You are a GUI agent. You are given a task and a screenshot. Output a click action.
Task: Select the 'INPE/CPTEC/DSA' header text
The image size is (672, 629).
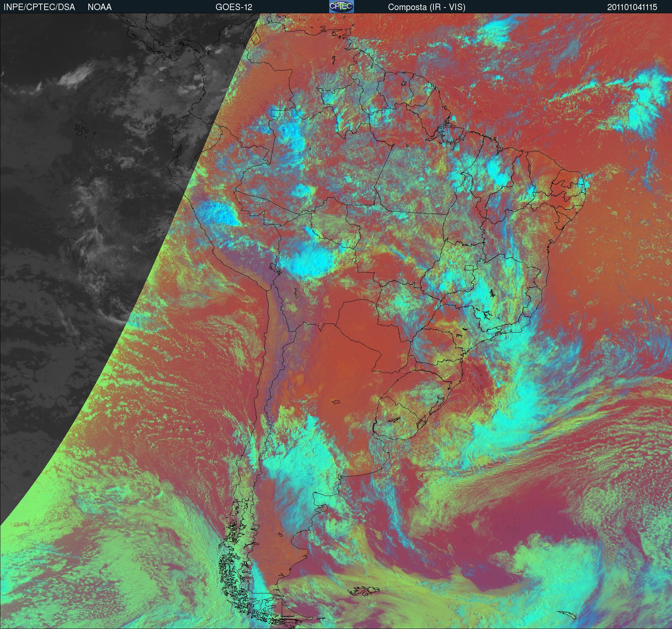click(x=40, y=7)
